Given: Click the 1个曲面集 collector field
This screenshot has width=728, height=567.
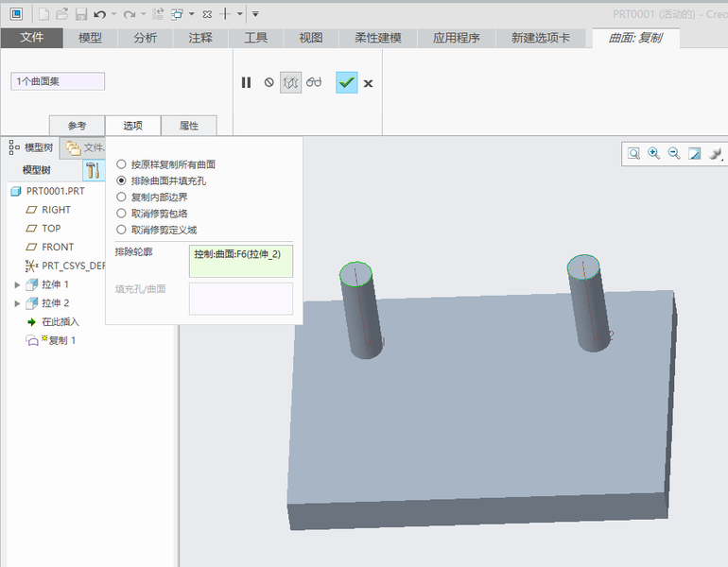Looking at the screenshot, I should point(58,81).
